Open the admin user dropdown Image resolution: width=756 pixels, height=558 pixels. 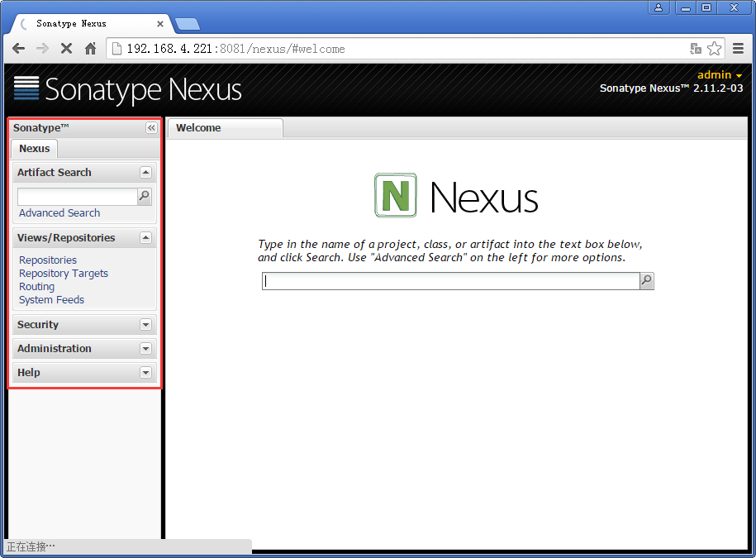point(720,74)
